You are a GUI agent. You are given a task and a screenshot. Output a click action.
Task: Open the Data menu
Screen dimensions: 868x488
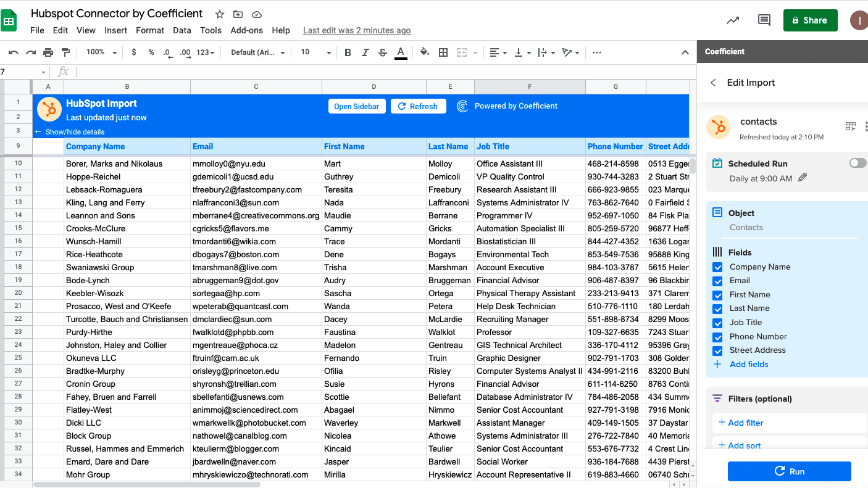[182, 30]
